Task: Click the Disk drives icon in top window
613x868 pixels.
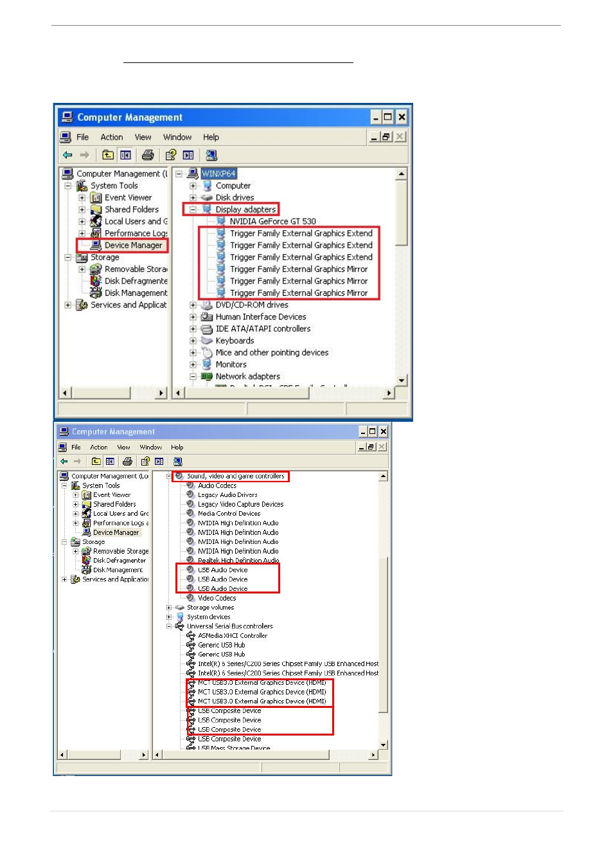Action: [x=207, y=197]
